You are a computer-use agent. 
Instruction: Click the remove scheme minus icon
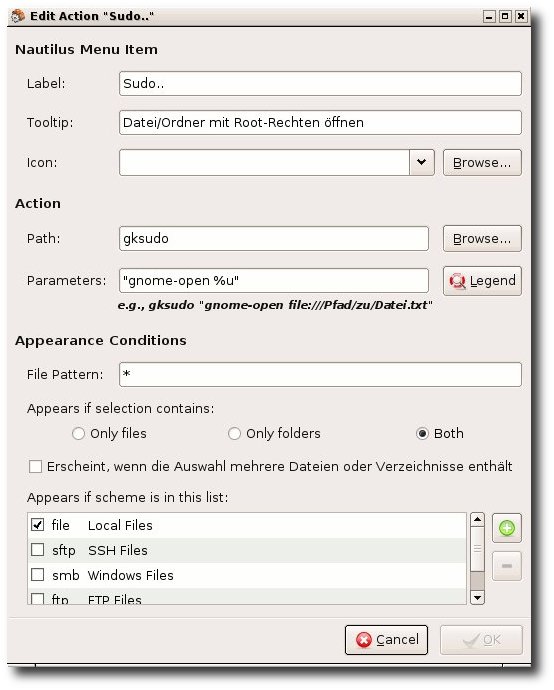point(506,565)
